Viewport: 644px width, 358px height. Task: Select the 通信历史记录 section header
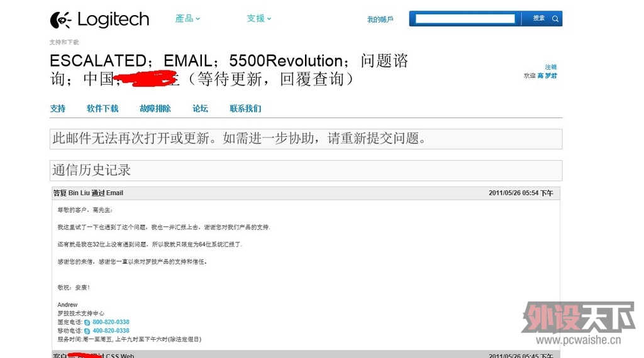pos(306,171)
